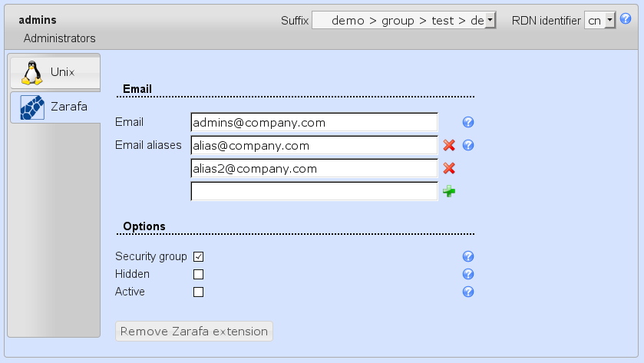This screenshot has width=644, height=363.
Task: Click the help icon beside RDN identifier
Action: tap(626, 20)
